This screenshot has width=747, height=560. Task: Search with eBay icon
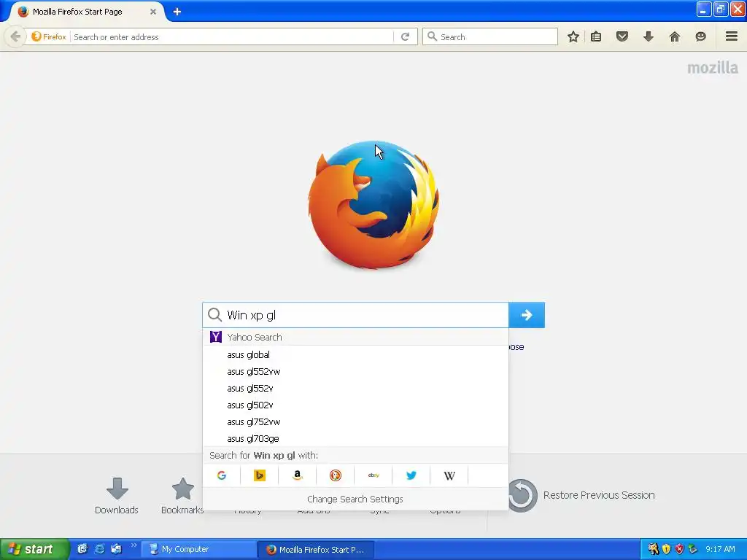click(373, 475)
